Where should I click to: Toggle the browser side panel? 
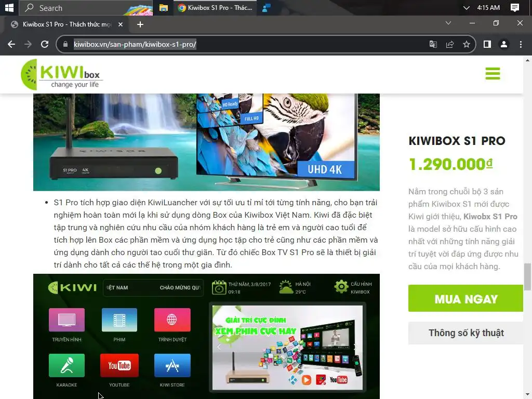[487, 44]
